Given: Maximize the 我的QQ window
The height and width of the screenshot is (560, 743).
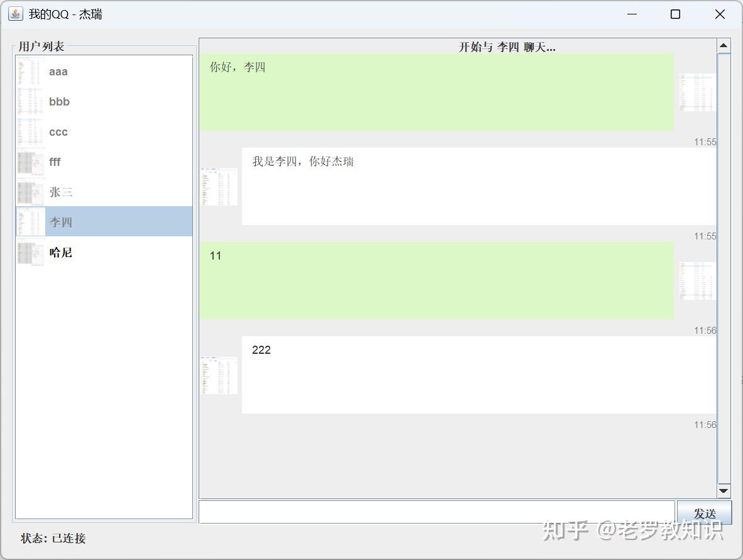Looking at the screenshot, I should 676,14.
